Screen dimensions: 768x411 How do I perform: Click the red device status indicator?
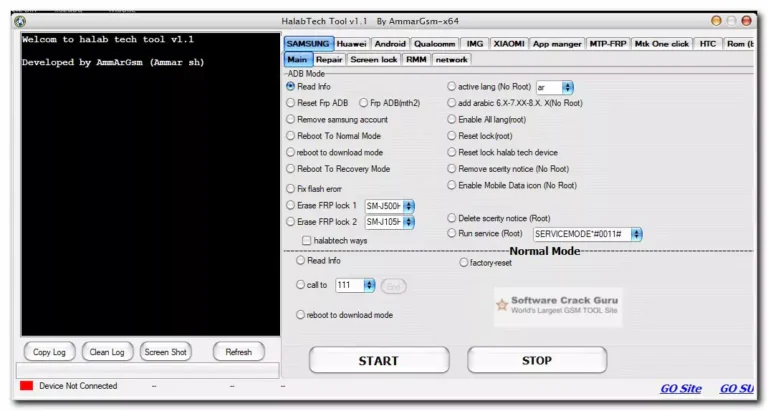(x=26, y=386)
